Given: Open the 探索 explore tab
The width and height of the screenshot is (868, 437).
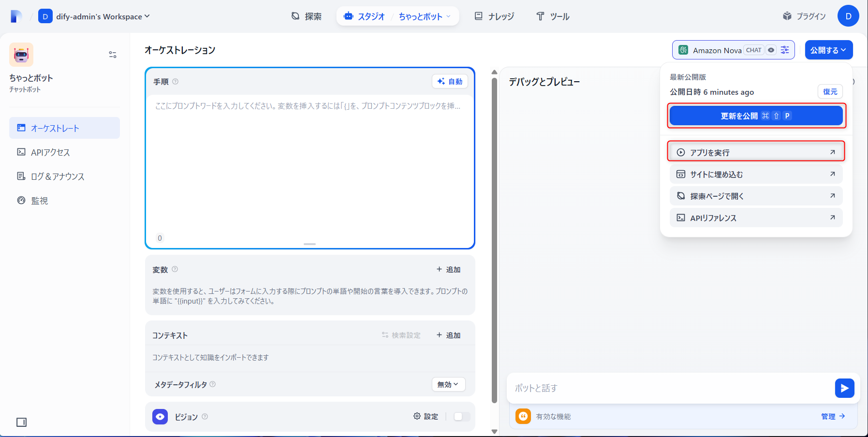Looking at the screenshot, I should click(x=307, y=16).
